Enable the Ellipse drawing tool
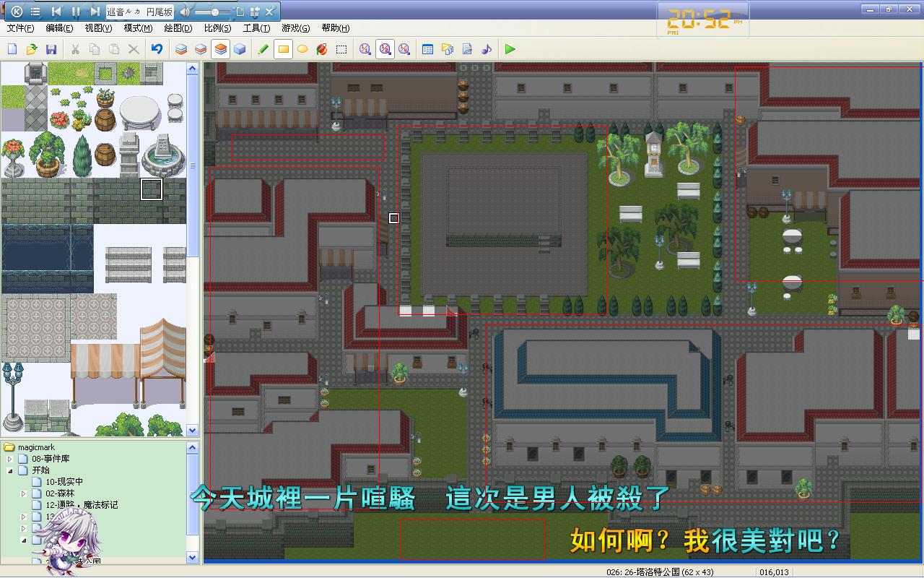 pos(302,49)
